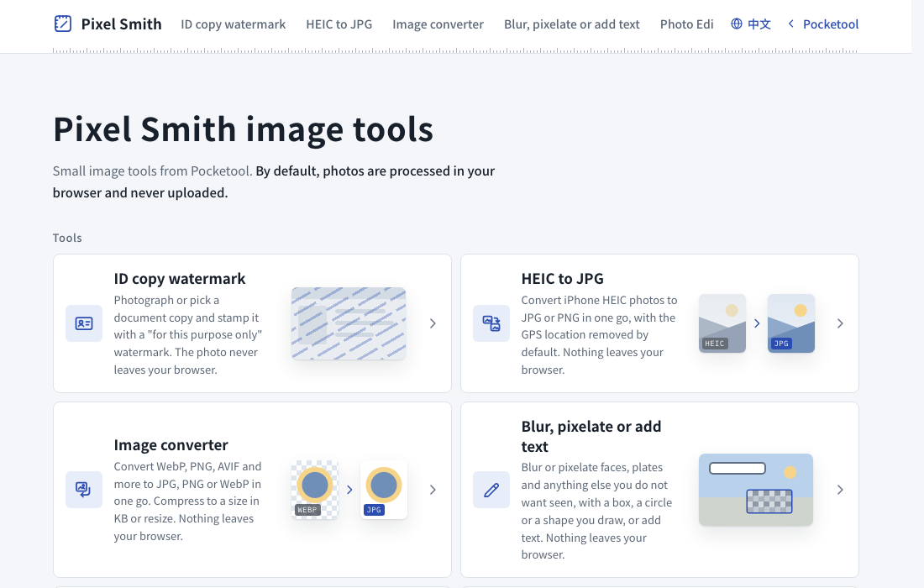
Task: Click the Tools section label
Action: (x=67, y=238)
